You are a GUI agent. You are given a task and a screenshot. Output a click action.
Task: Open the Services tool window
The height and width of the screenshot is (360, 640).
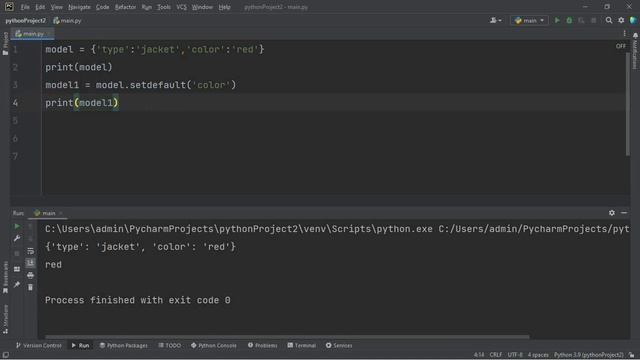[x=339, y=345]
